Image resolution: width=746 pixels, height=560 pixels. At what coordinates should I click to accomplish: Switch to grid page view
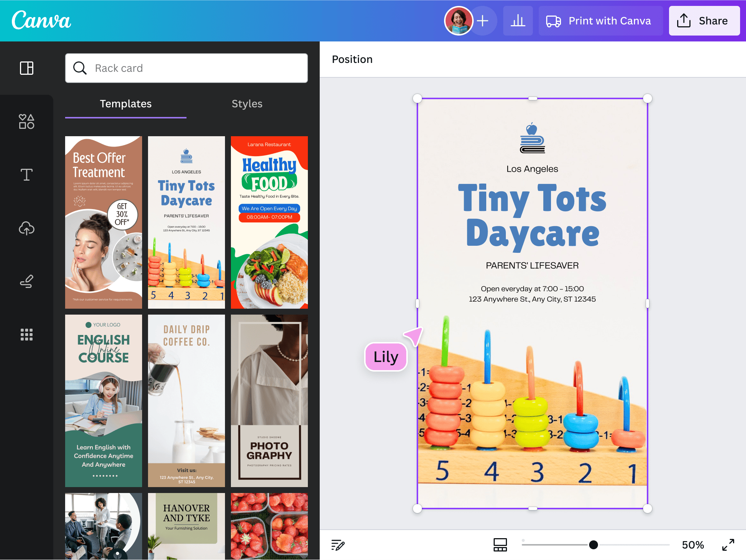pyautogui.click(x=500, y=544)
